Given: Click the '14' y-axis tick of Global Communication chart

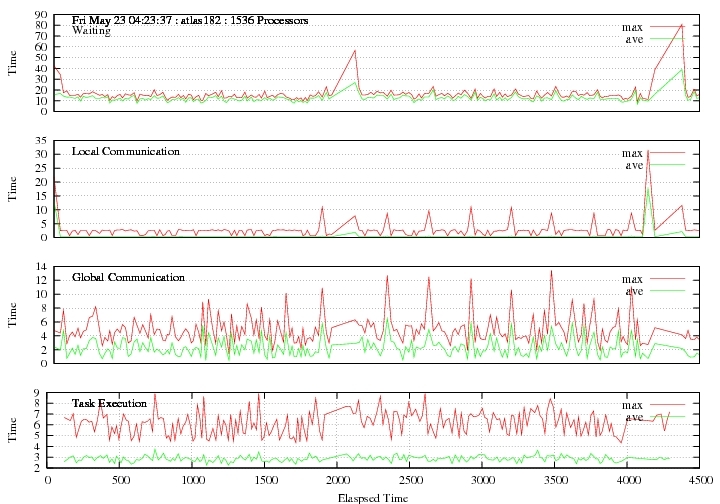Looking at the screenshot, I should click(41, 267).
